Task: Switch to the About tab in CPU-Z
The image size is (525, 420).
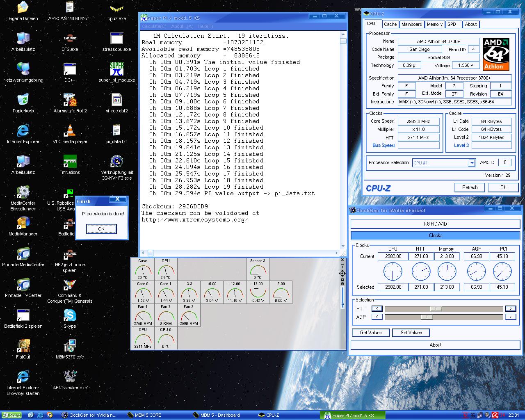Action: coord(471,24)
